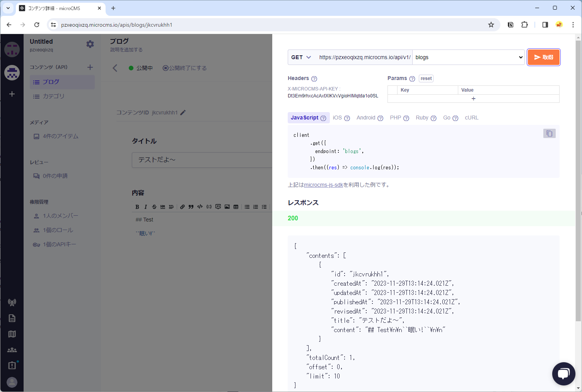Insert inline code with the editor toolbar

click(200, 207)
